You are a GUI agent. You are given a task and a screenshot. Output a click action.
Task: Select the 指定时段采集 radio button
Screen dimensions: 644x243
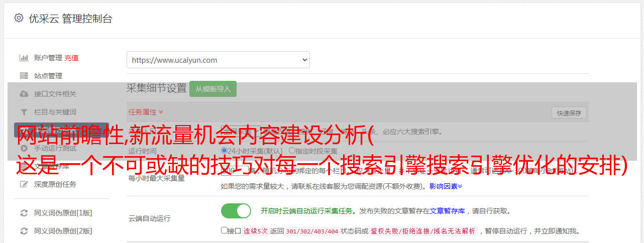point(291,151)
